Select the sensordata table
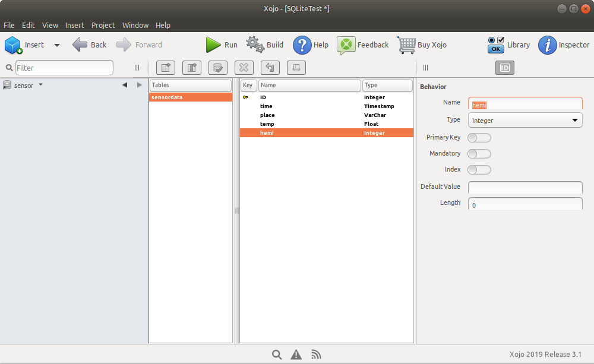The height and width of the screenshot is (364, 594). [191, 97]
